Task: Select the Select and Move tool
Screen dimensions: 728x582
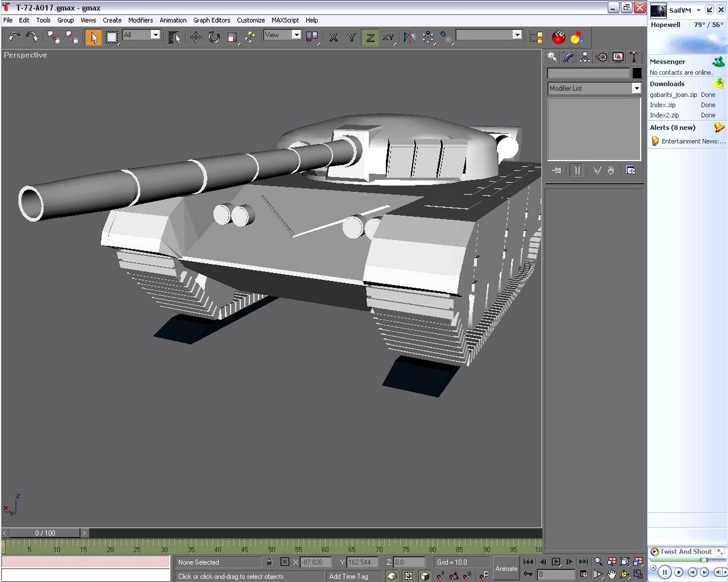Action: (196, 37)
